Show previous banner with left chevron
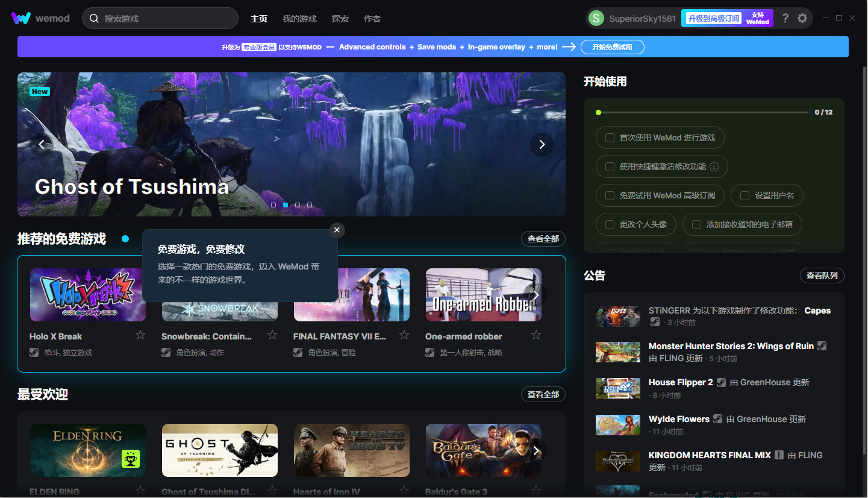 pos(42,144)
